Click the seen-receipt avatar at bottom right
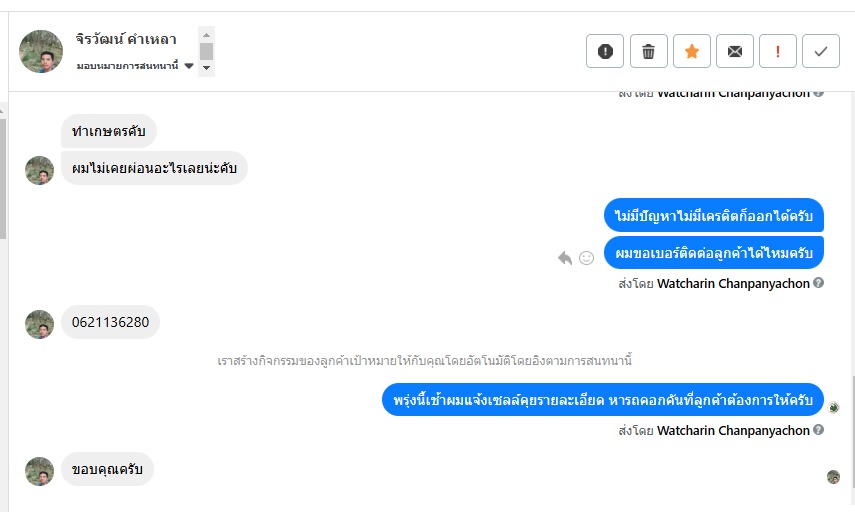The height and width of the screenshot is (512, 855). point(833,477)
